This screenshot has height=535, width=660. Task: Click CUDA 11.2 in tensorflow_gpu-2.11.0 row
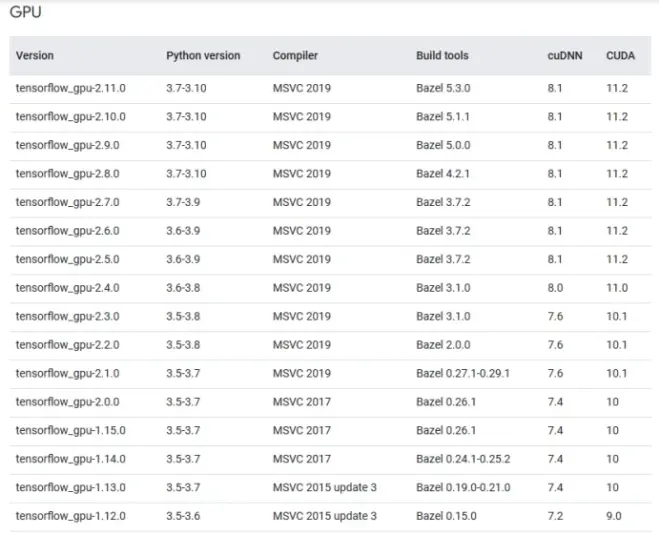[617, 88]
